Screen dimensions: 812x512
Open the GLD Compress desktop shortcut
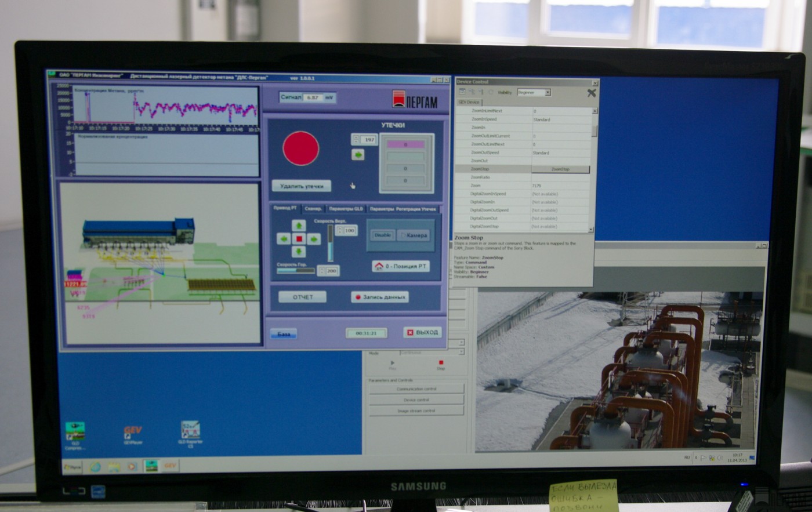tap(75, 435)
